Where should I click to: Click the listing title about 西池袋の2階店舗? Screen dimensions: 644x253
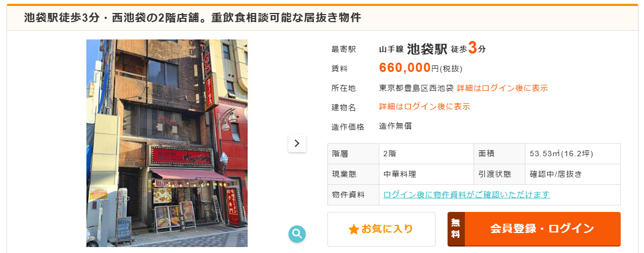coord(192,18)
